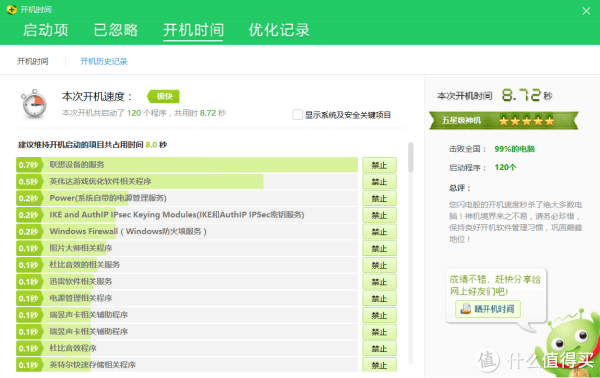Select the 电源管理相关程序 row
The image size is (600, 378).
(x=187, y=298)
